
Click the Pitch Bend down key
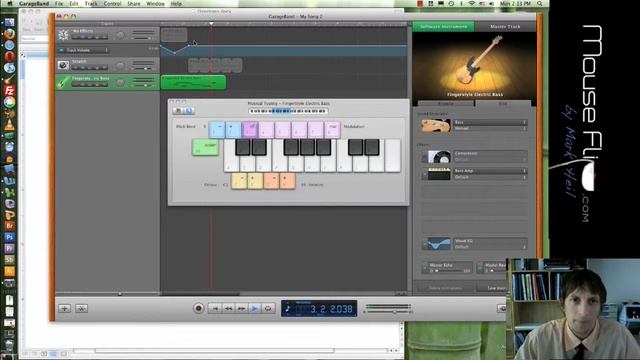[x=217, y=130]
